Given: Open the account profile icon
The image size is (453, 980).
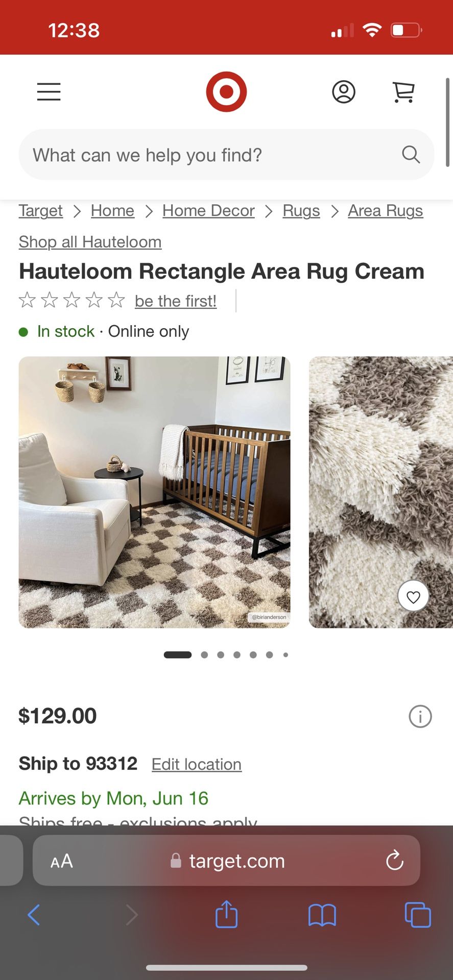Looking at the screenshot, I should pyautogui.click(x=344, y=92).
